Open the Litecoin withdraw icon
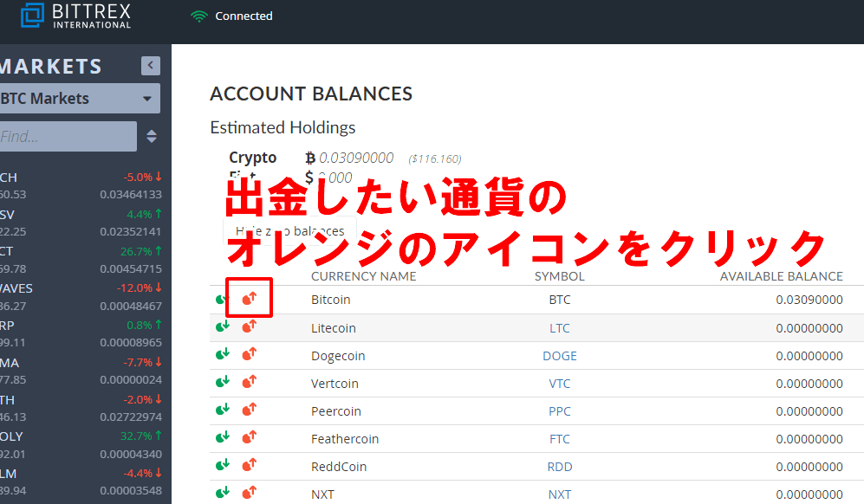864x504 pixels. pyautogui.click(x=250, y=326)
